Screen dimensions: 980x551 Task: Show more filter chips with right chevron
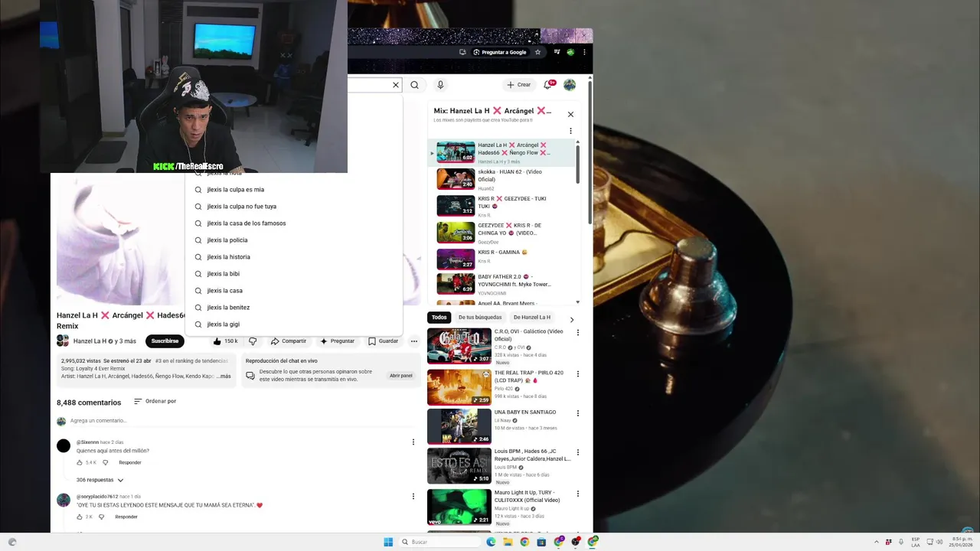pos(571,319)
